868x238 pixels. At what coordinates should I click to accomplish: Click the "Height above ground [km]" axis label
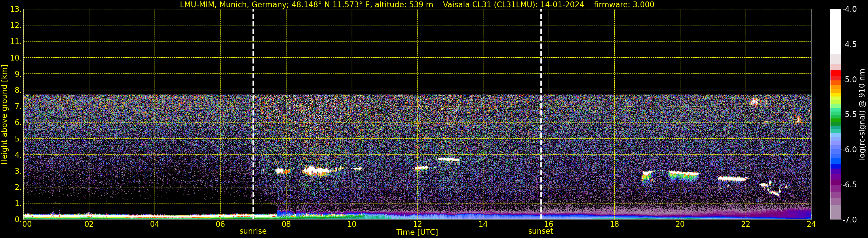click(4, 115)
